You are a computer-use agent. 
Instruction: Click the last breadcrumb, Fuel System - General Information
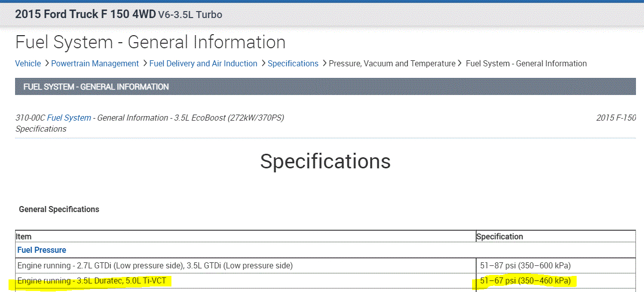[x=526, y=63]
